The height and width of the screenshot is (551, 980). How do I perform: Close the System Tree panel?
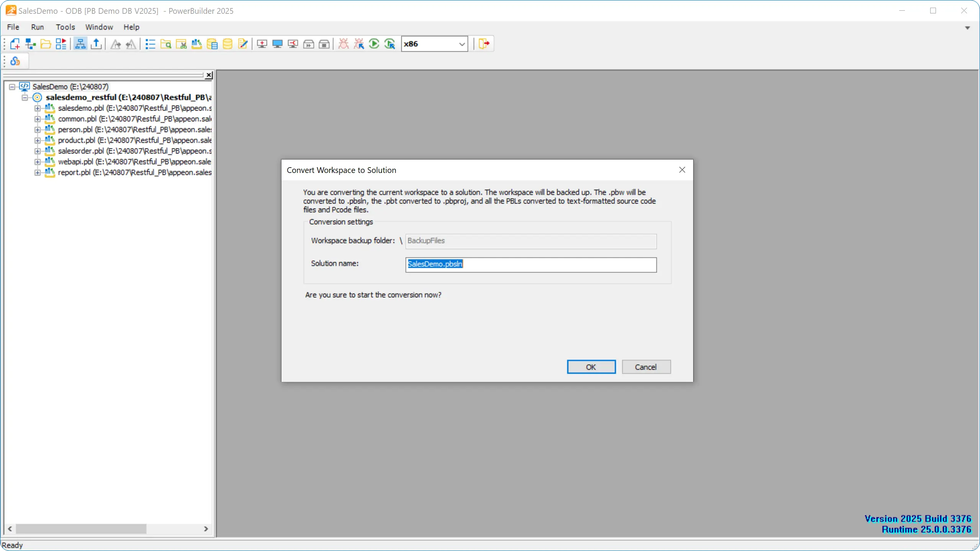(209, 75)
